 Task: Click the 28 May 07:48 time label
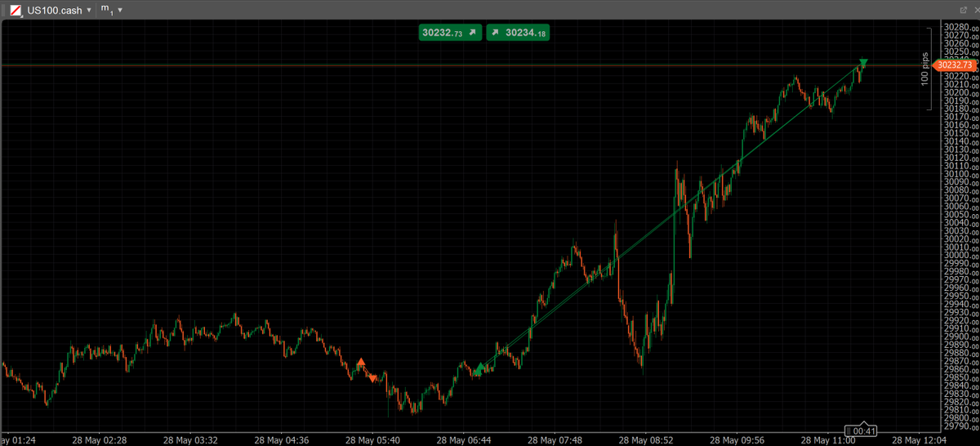pos(554,439)
